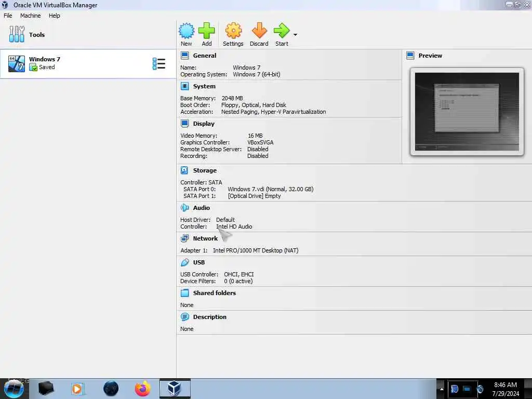Click the dark globe taskbar icon

click(x=111, y=389)
